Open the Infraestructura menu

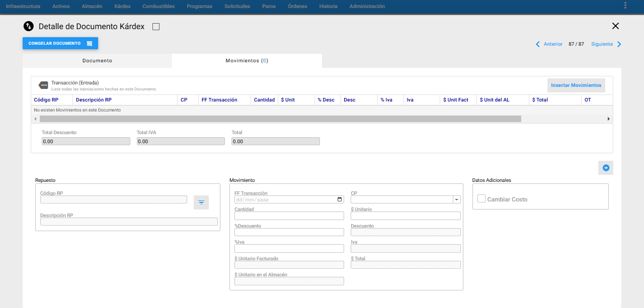click(x=23, y=7)
